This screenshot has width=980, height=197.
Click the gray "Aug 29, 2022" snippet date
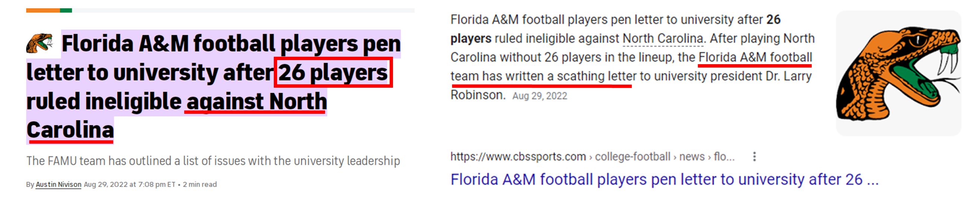(x=539, y=96)
